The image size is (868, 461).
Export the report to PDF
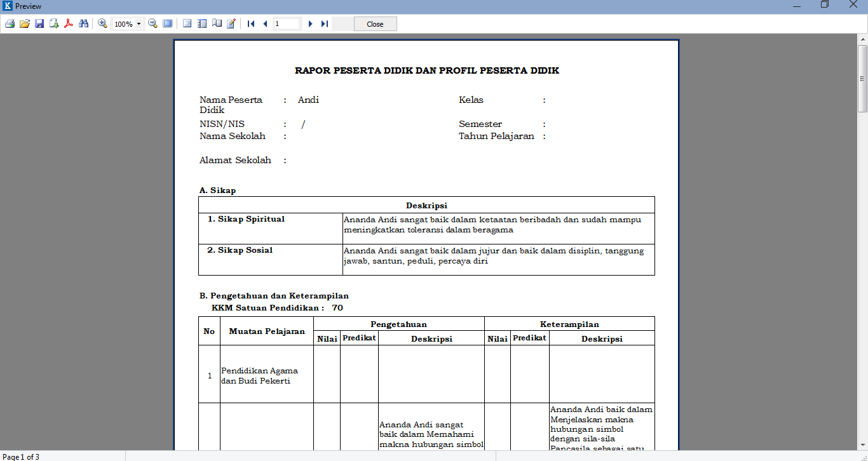click(69, 24)
